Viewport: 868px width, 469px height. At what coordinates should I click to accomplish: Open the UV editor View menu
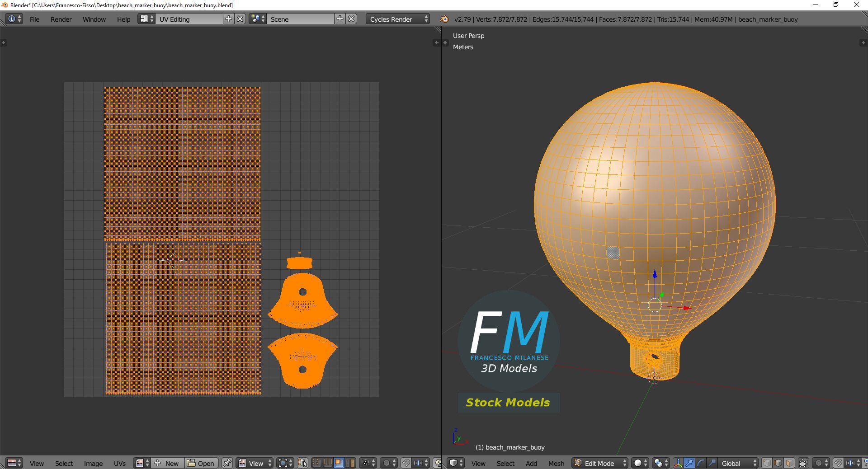click(x=37, y=463)
